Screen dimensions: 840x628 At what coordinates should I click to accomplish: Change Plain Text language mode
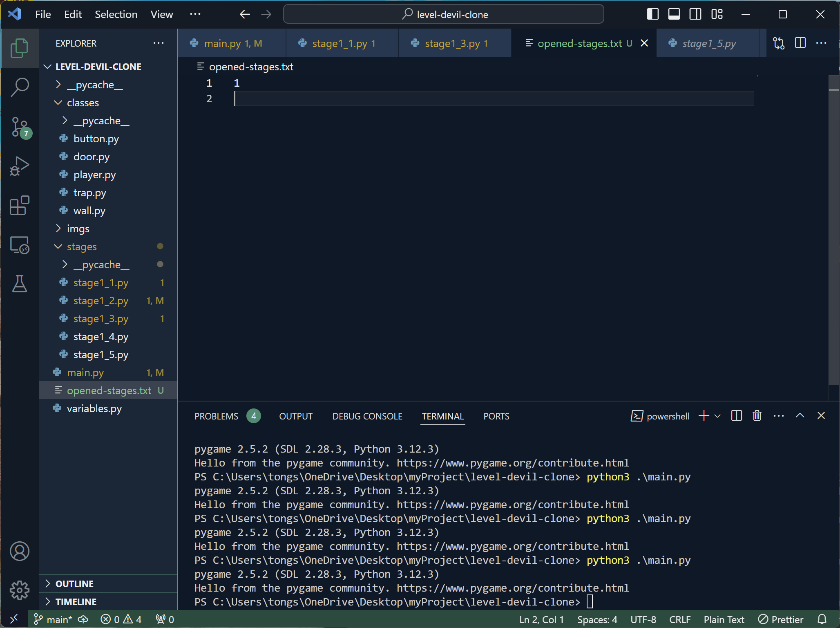click(724, 619)
